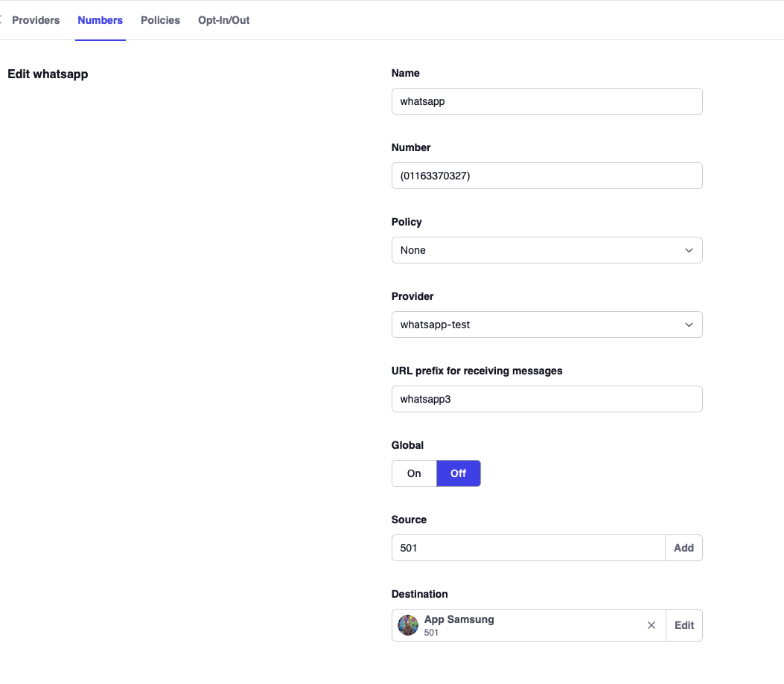Keep Global switched Off
Screen dimensions: 784x684
coord(459,473)
